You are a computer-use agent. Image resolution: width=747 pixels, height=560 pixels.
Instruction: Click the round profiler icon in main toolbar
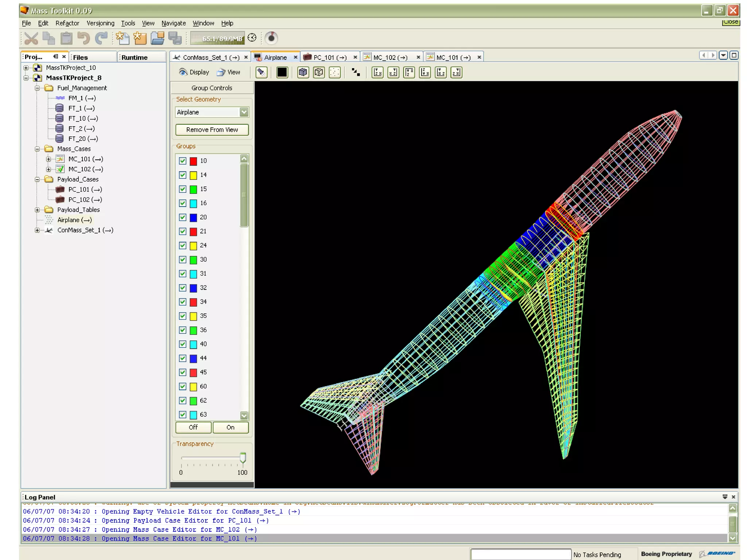(271, 38)
